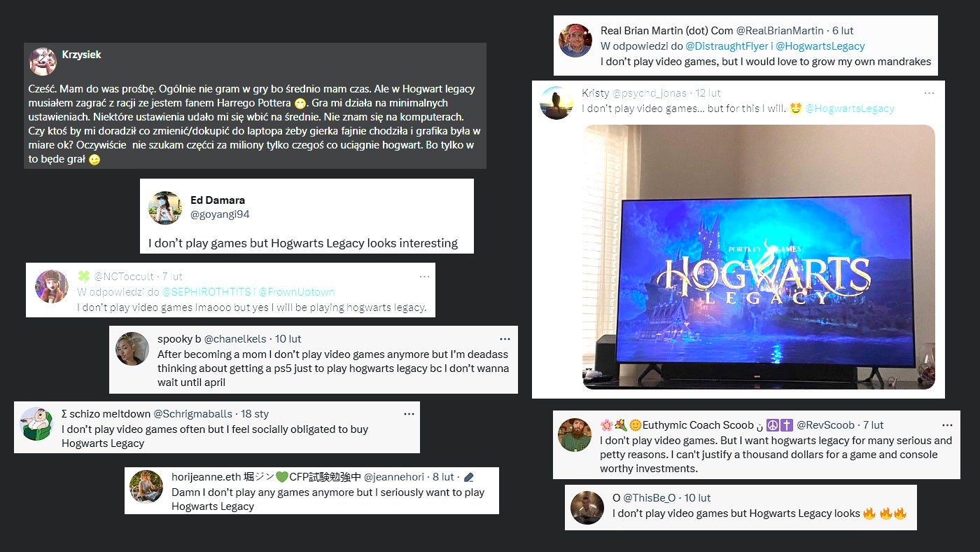
Task: Click horijeanne.eth's profile avatar
Action: 147,487
